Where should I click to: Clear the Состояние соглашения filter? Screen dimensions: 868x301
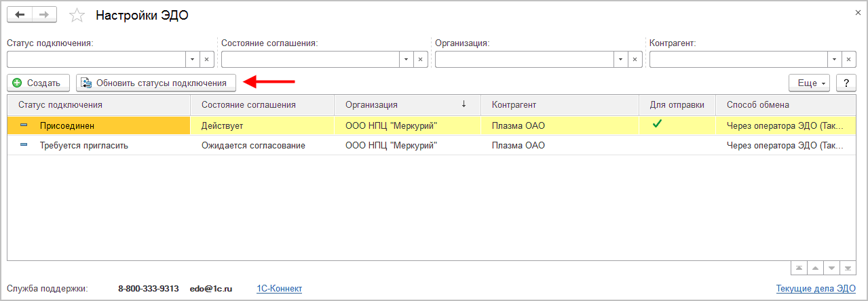pyautogui.click(x=421, y=60)
